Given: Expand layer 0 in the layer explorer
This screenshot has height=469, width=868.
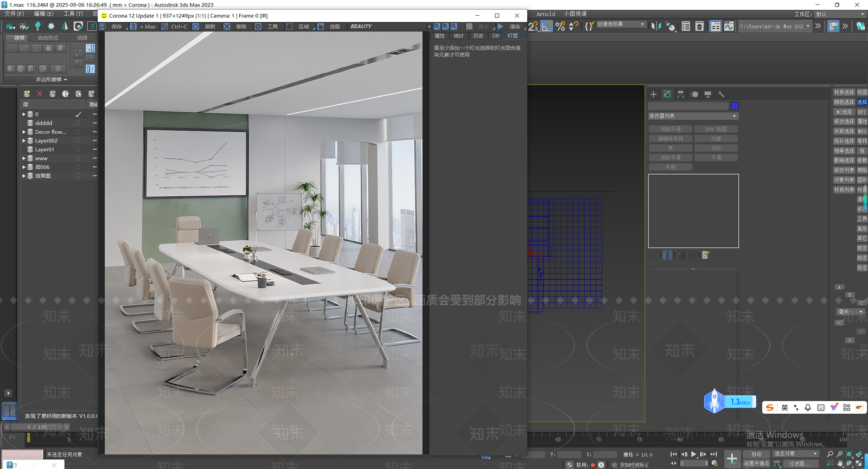Looking at the screenshot, I should coord(24,114).
